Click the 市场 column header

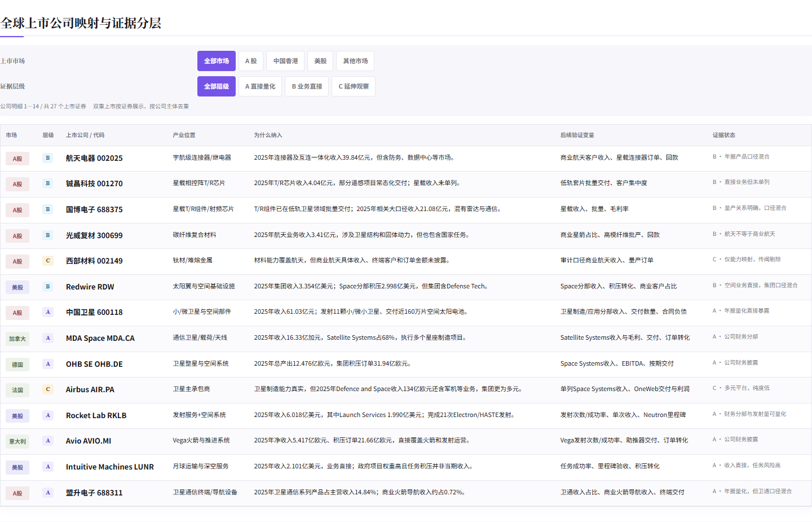[11, 135]
